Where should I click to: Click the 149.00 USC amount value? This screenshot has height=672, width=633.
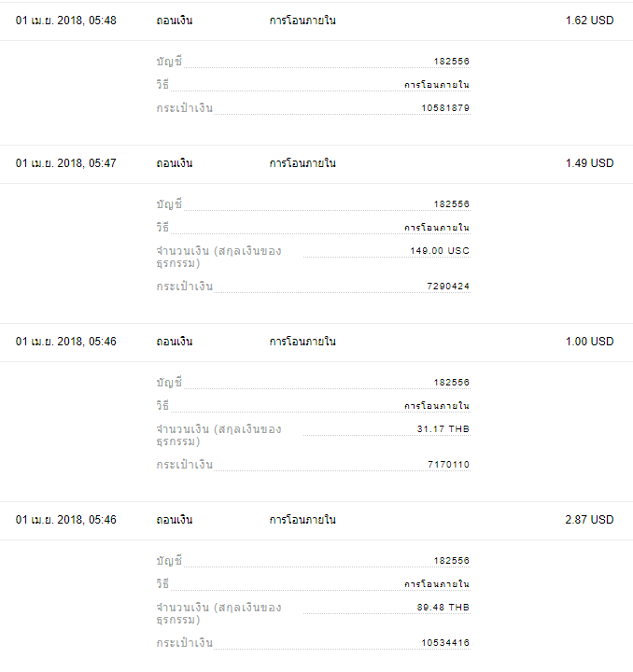[x=440, y=251]
